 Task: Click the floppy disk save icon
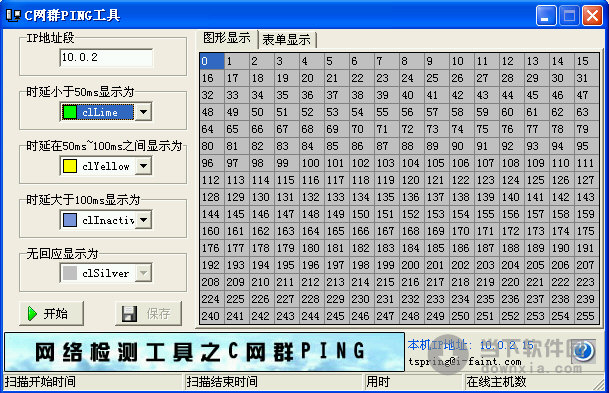pyautogui.click(x=129, y=313)
